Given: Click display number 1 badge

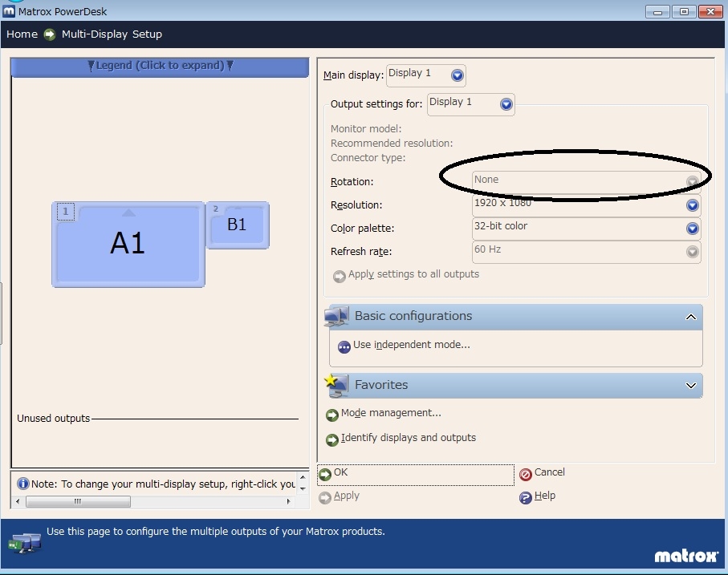Looking at the screenshot, I should (66, 212).
